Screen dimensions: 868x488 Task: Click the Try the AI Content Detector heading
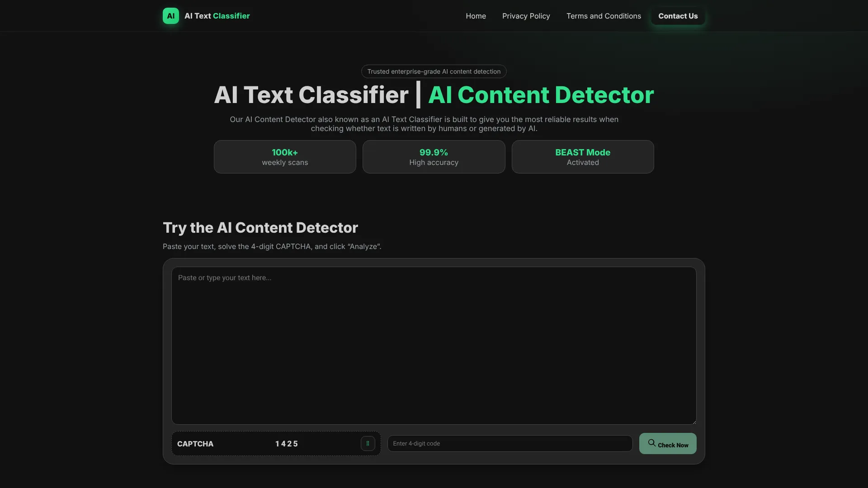click(x=260, y=228)
